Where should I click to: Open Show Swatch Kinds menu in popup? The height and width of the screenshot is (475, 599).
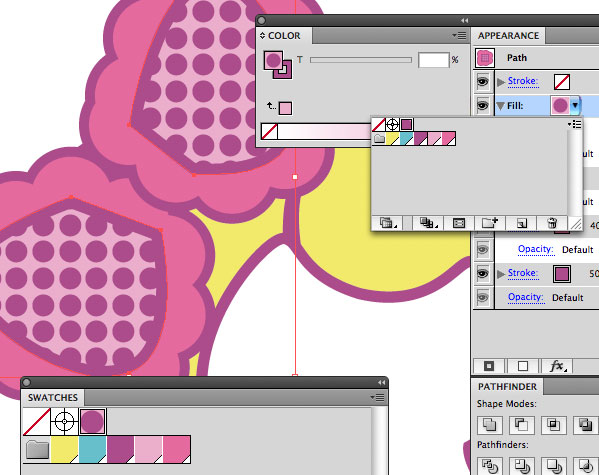[x=427, y=223]
